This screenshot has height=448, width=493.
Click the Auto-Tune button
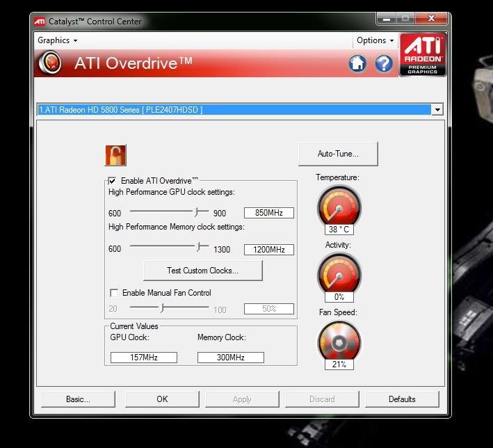338,154
